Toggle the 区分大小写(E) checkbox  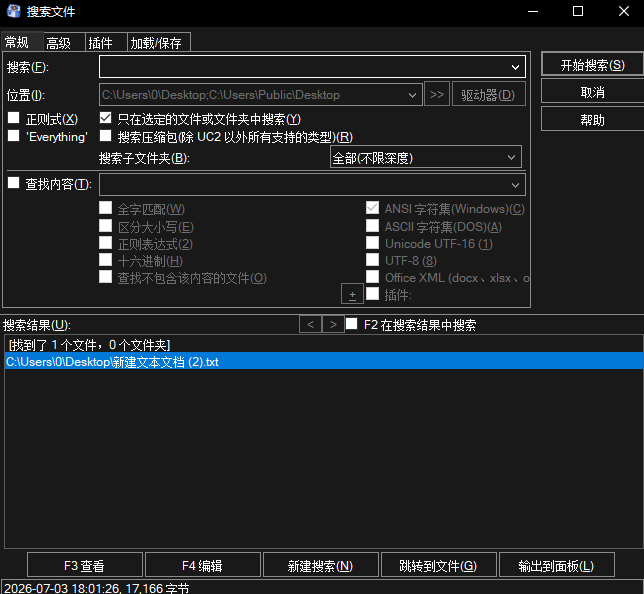pos(106,226)
